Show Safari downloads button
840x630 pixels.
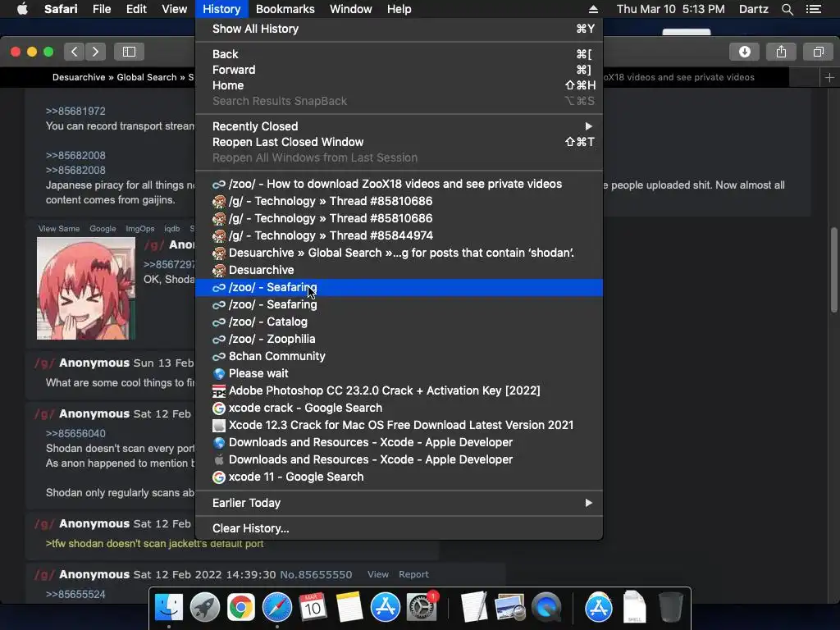[745, 52]
